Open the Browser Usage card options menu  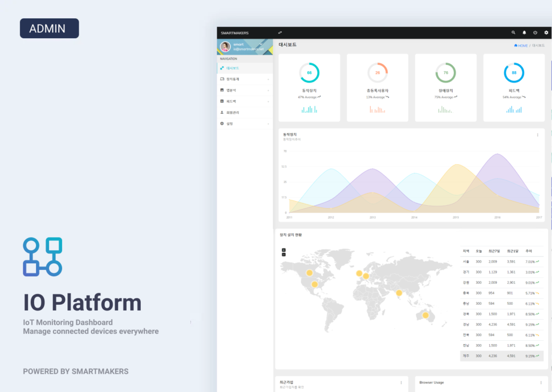(x=541, y=382)
